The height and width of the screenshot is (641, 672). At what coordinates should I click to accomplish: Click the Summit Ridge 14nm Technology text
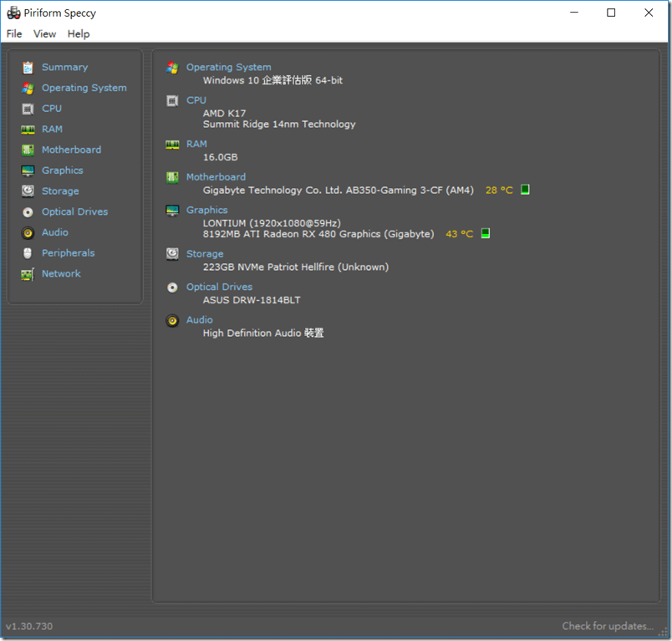[x=279, y=125]
